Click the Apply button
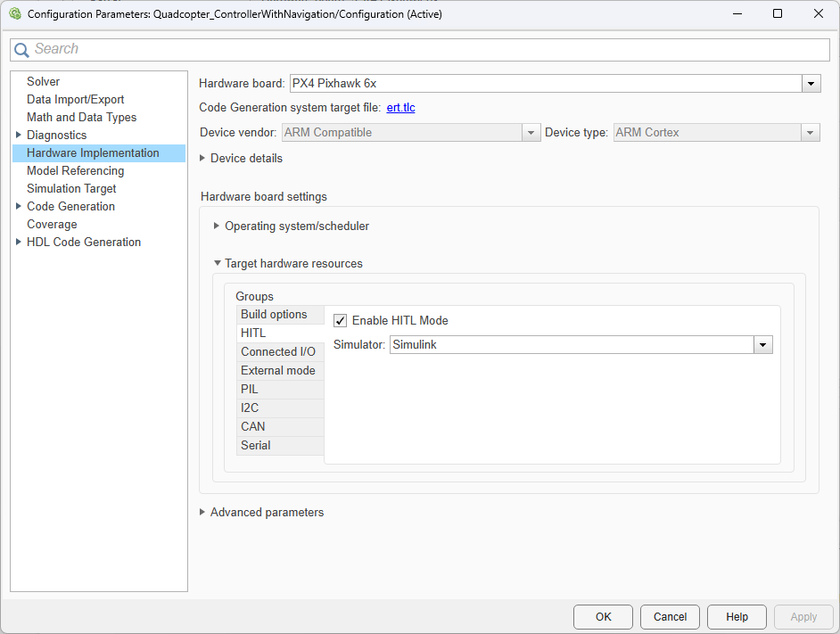The image size is (840, 634). coord(803,617)
